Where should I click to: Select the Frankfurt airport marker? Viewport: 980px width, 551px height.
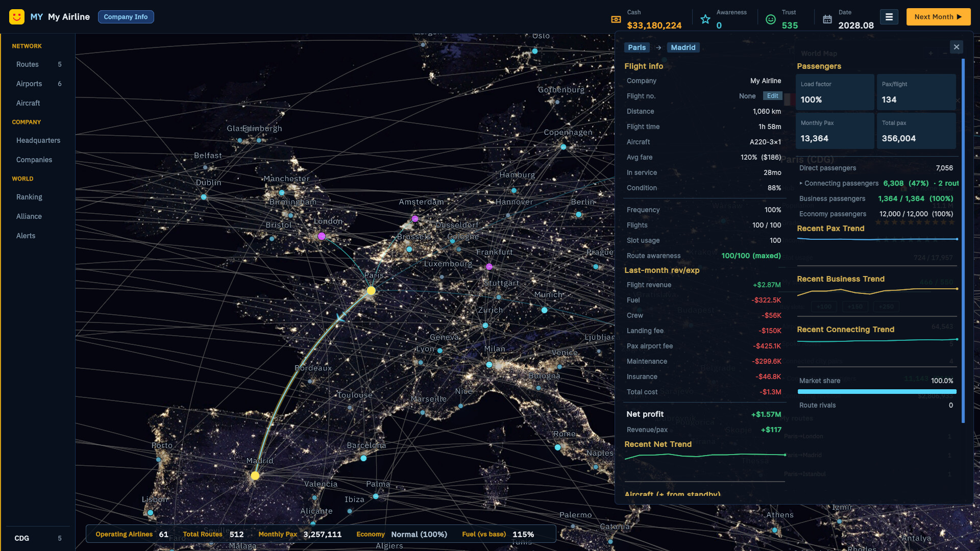[x=489, y=267]
